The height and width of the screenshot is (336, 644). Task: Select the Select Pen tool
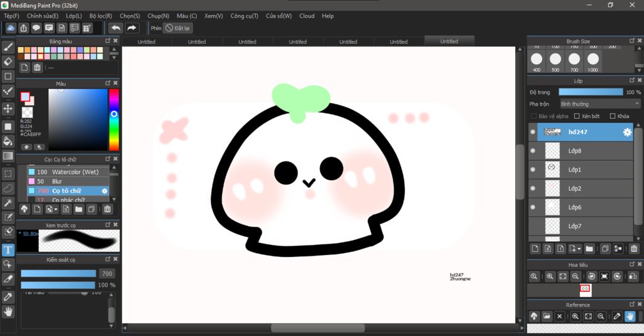click(x=8, y=217)
